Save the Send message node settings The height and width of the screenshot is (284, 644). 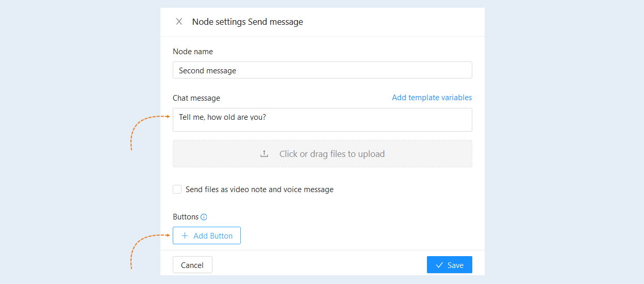click(x=449, y=265)
